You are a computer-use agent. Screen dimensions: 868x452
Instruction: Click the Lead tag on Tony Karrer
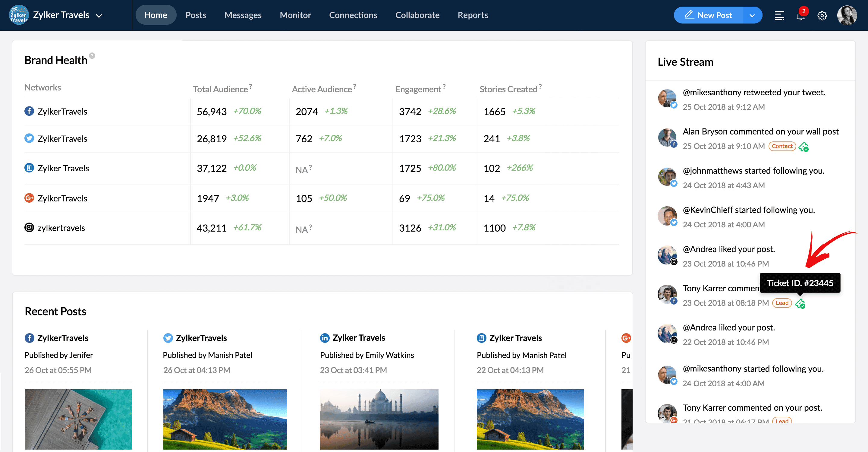782,303
